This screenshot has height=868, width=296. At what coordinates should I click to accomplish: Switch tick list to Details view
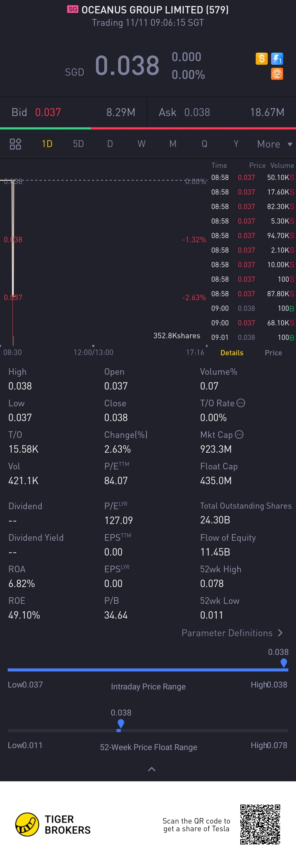click(232, 353)
